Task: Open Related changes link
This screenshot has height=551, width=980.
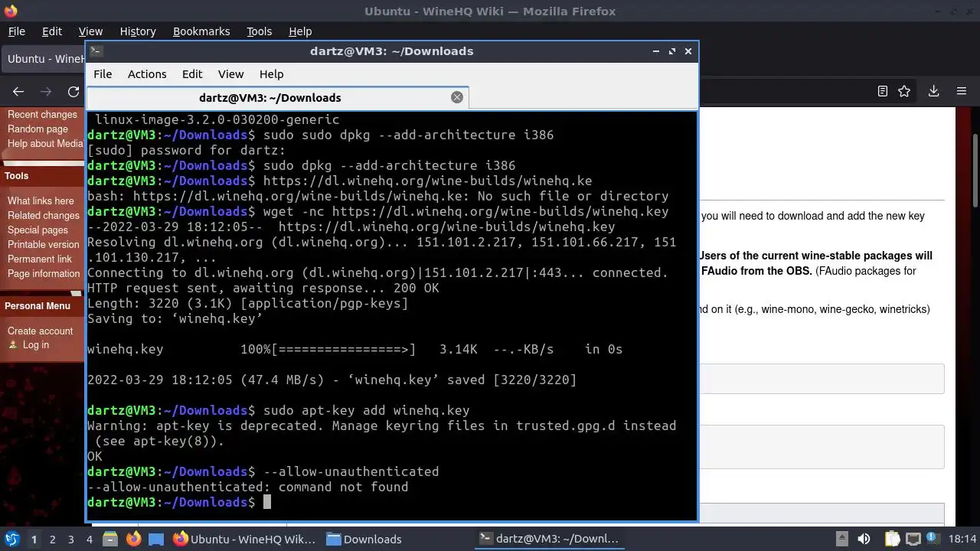Action: [x=44, y=215]
